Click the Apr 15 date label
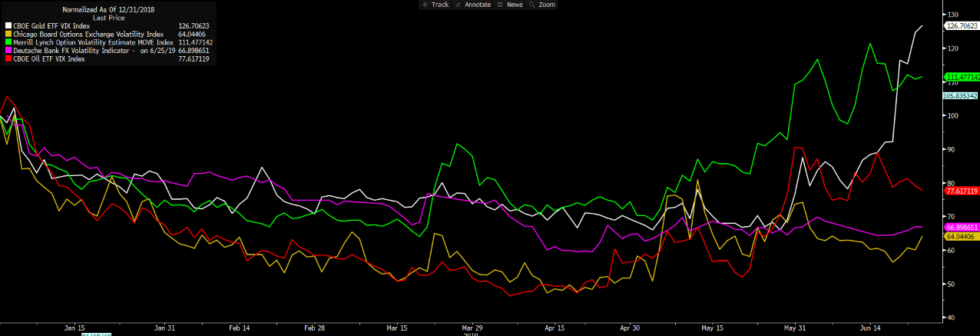 click(555, 328)
